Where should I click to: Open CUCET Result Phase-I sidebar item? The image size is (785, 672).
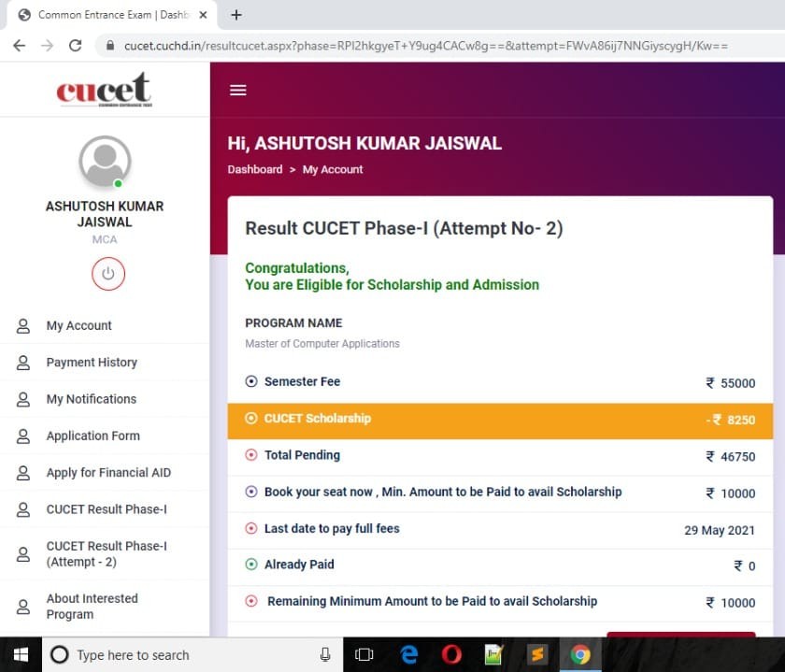(x=107, y=509)
